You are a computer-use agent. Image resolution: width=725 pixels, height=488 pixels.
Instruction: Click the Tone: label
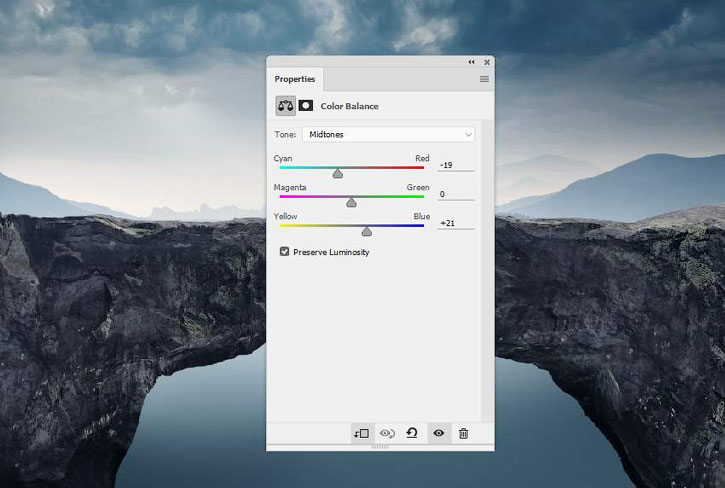click(x=285, y=135)
